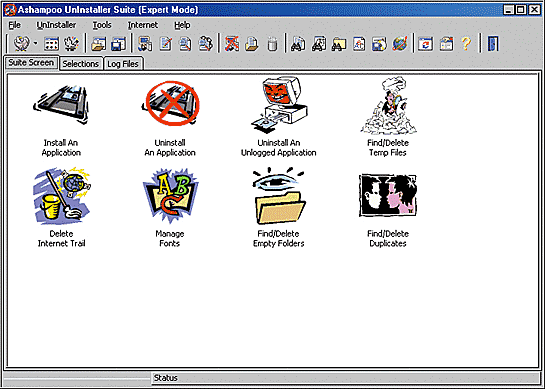545x389 pixels.
Task: Click the globe with red arrow toolbar icon
Action: [x=400, y=44]
